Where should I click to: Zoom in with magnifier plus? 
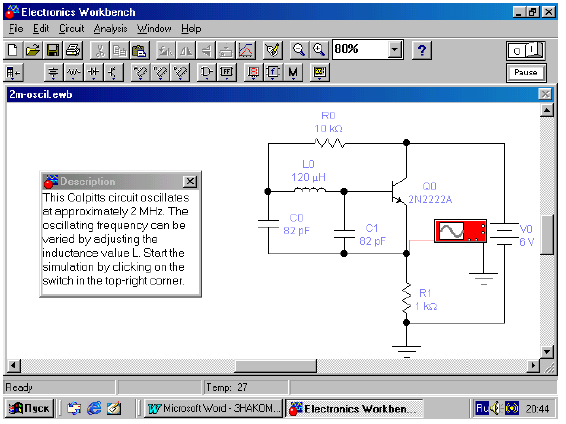[x=319, y=50]
